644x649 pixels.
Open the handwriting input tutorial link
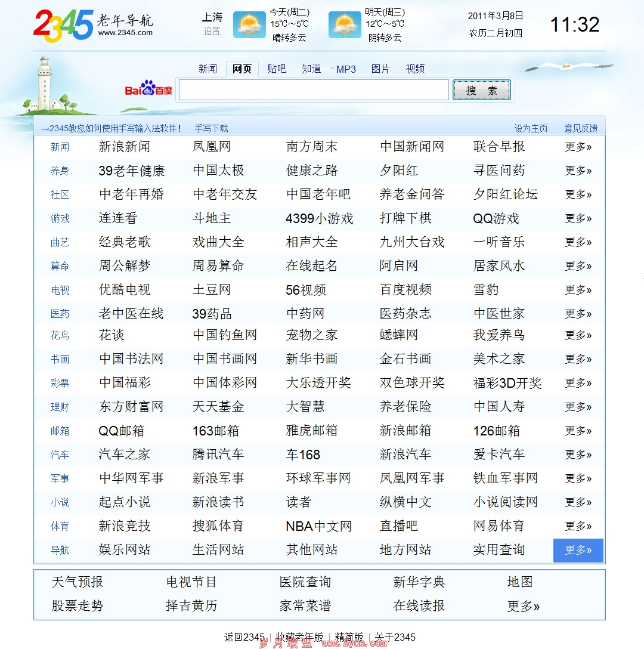pyautogui.click(x=111, y=128)
